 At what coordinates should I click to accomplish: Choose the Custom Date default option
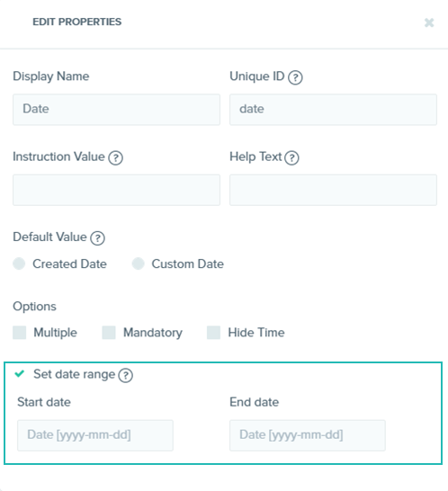tap(138, 263)
